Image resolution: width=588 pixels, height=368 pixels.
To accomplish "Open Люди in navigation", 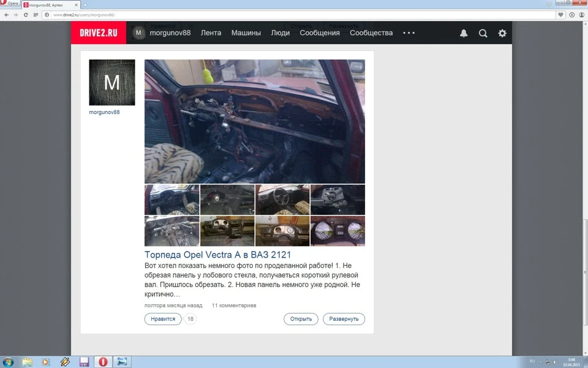I will [280, 33].
